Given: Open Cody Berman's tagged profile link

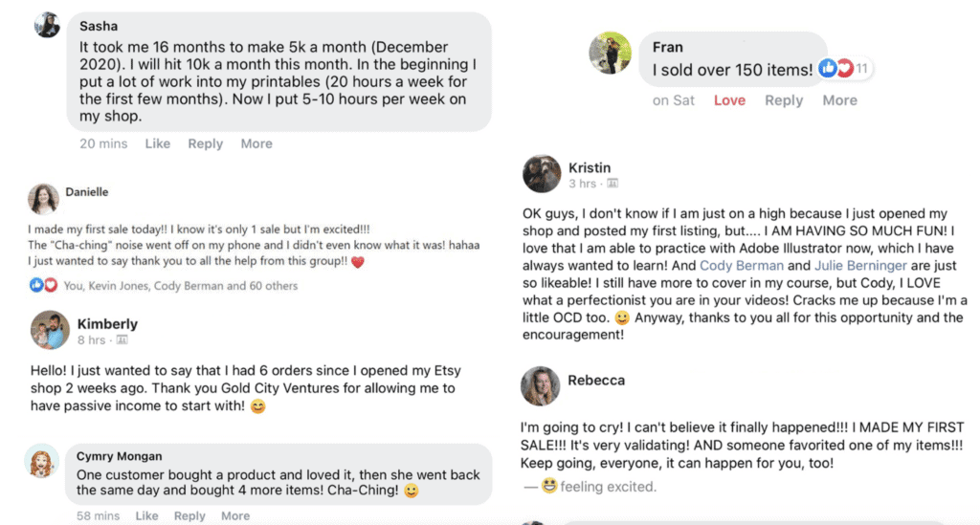Looking at the screenshot, I should [742, 266].
